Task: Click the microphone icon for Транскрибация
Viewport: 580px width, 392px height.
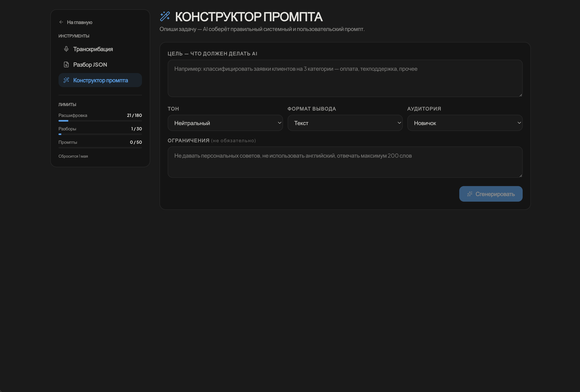Action: click(66, 49)
